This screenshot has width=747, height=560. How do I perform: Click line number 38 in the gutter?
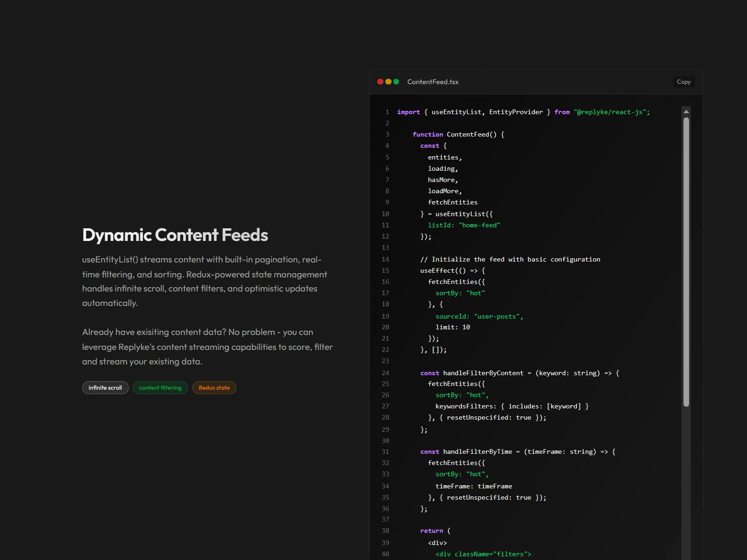pos(385,531)
